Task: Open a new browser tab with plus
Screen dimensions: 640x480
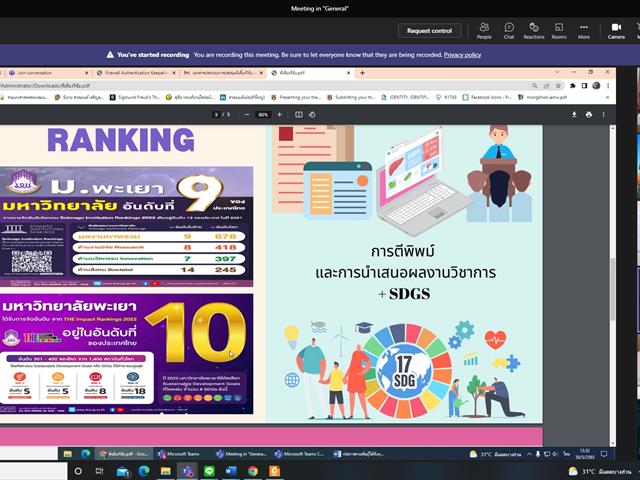Action: [362, 73]
